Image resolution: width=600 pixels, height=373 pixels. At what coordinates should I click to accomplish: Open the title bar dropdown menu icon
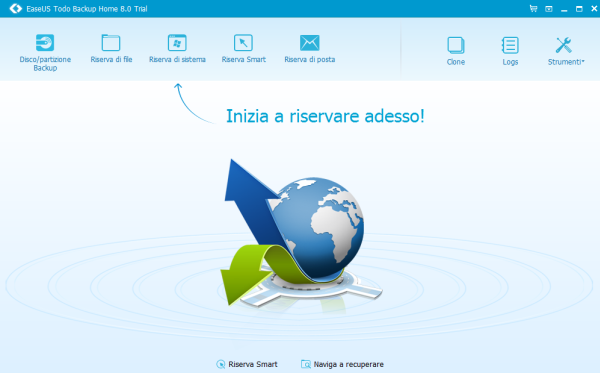point(549,8)
